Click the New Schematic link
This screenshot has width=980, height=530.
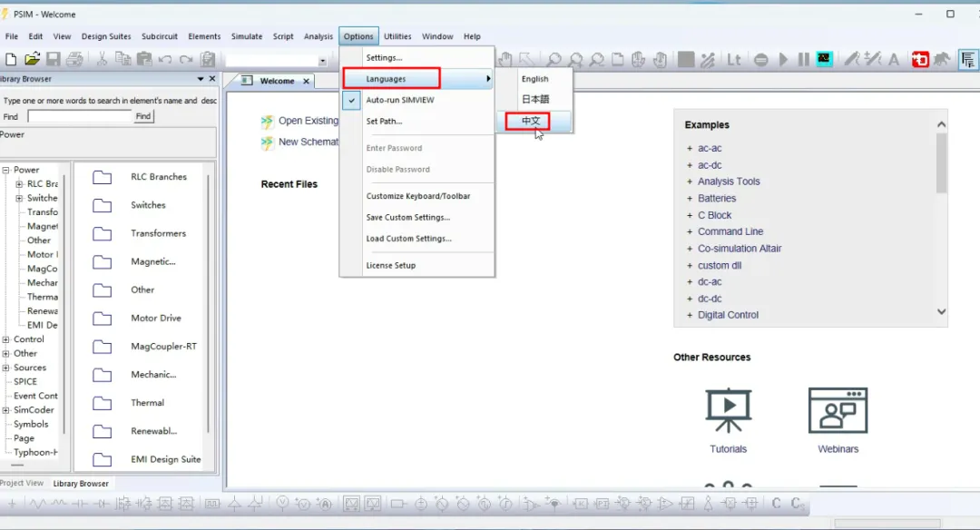[309, 142]
